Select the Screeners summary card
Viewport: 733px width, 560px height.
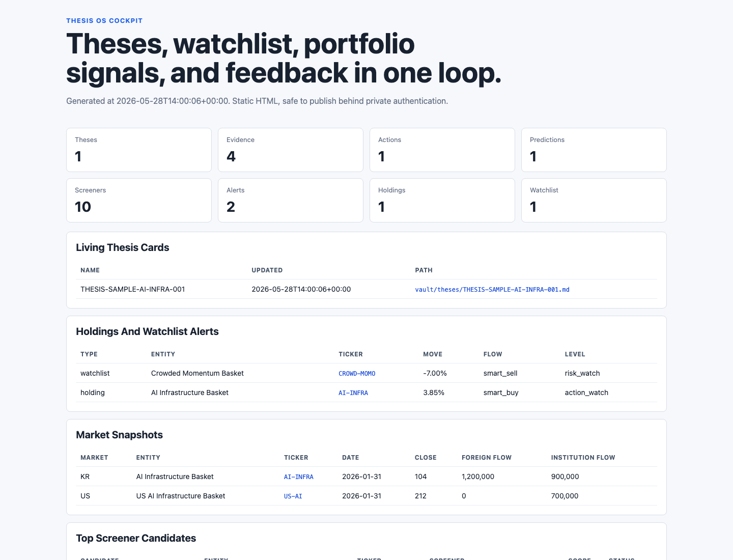coord(139,200)
